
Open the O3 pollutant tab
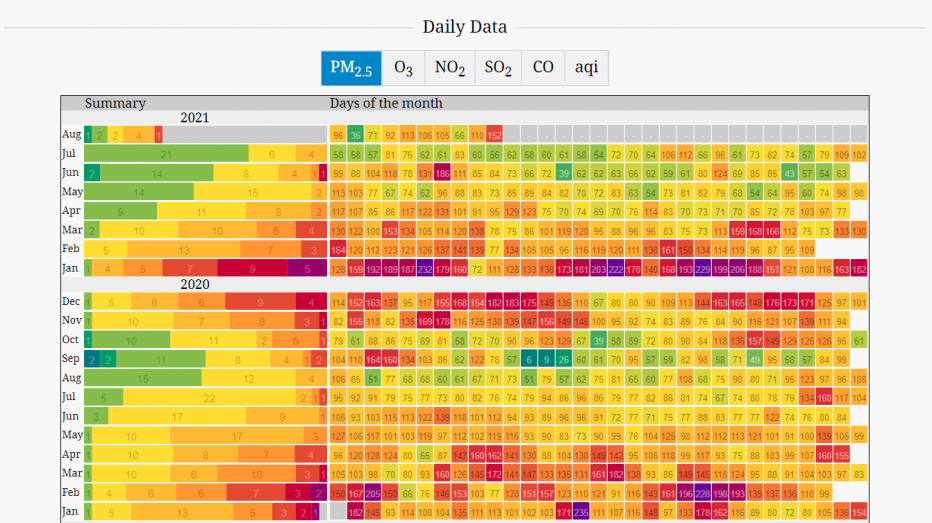(403, 68)
